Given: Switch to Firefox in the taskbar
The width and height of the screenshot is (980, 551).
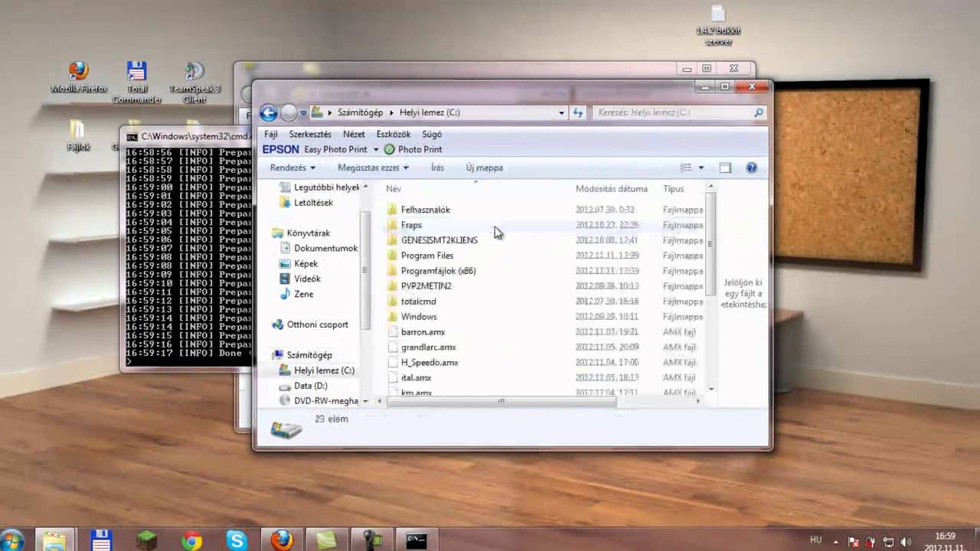Looking at the screenshot, I should tap(282, 540).
